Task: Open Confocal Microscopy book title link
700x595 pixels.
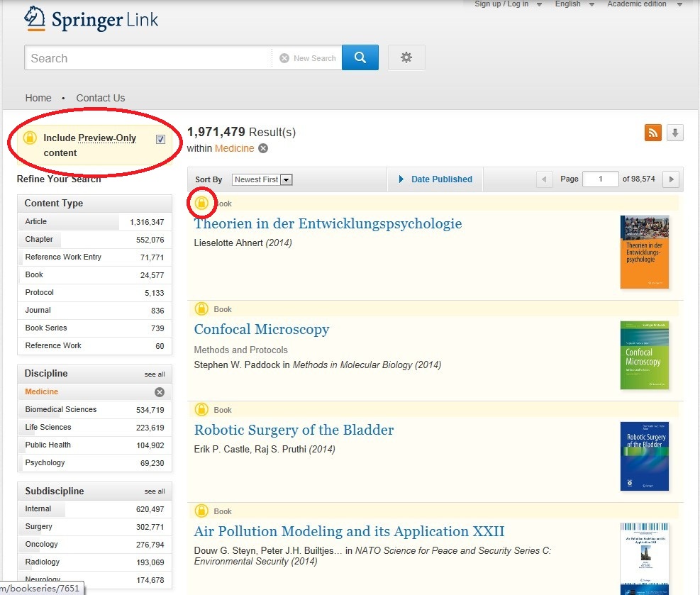Action: click(x=262, y=330)
